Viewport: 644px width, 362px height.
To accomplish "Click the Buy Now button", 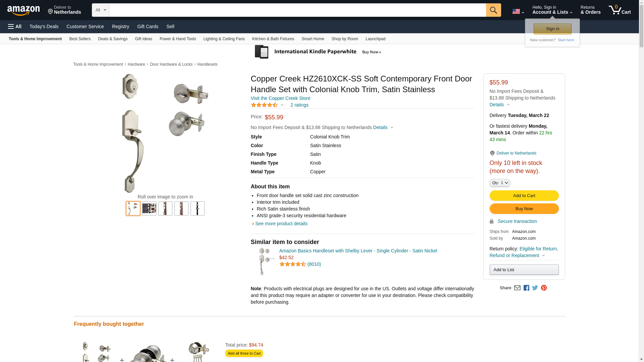I will tap(524, 209).
